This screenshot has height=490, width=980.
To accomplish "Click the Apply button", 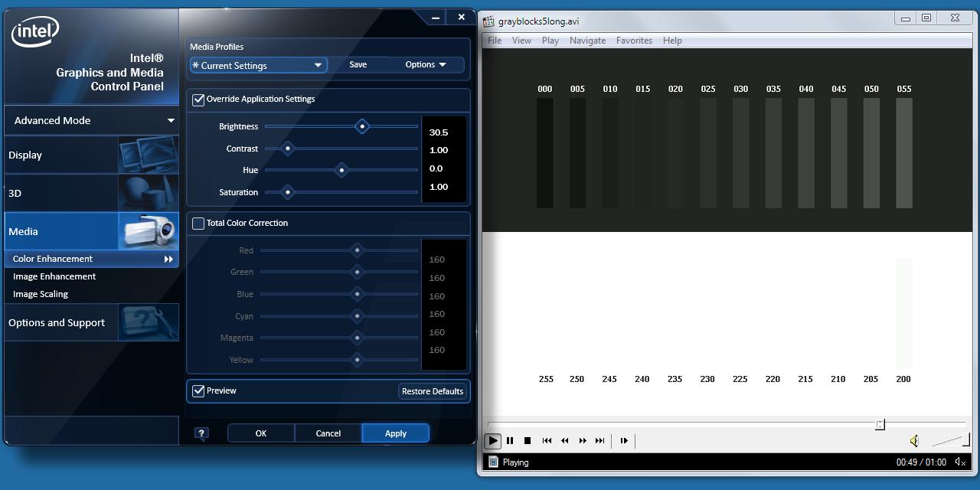I will [x=396, y=433].
